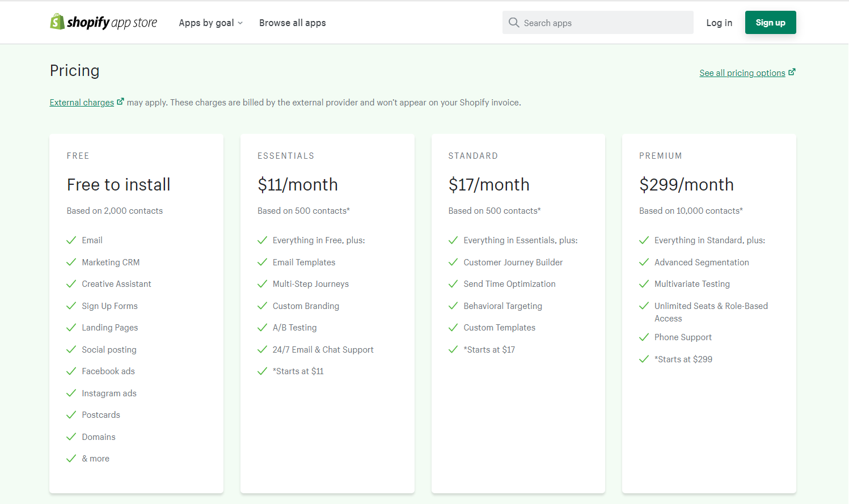Click the checkmark next to Marketing CRM
Image resolution: width=849 pixels, height=504 pixels.
[71, 262]
